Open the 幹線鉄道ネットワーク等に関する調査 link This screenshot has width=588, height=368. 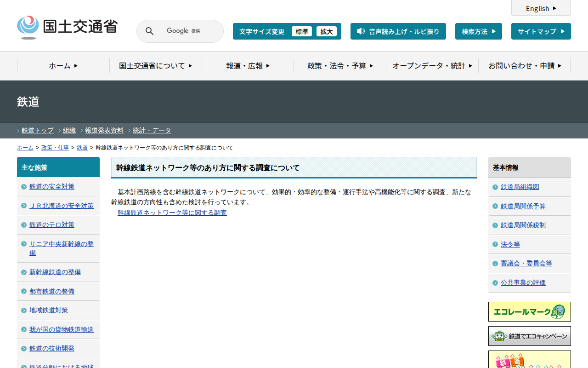tap(172, 213)
